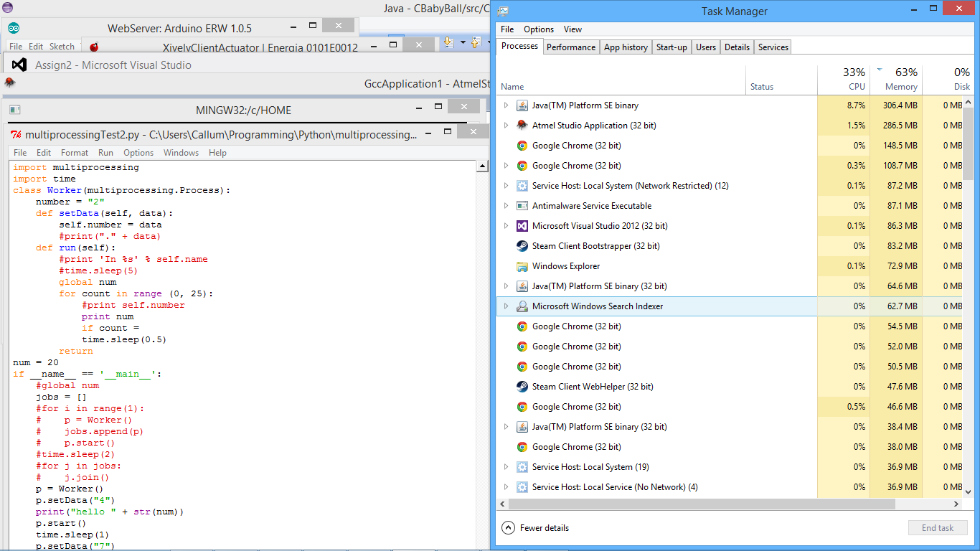980x551 pixels.
Task: Expand the Chrome 108.7 MB process group
Action: click(x=506, y=166)
